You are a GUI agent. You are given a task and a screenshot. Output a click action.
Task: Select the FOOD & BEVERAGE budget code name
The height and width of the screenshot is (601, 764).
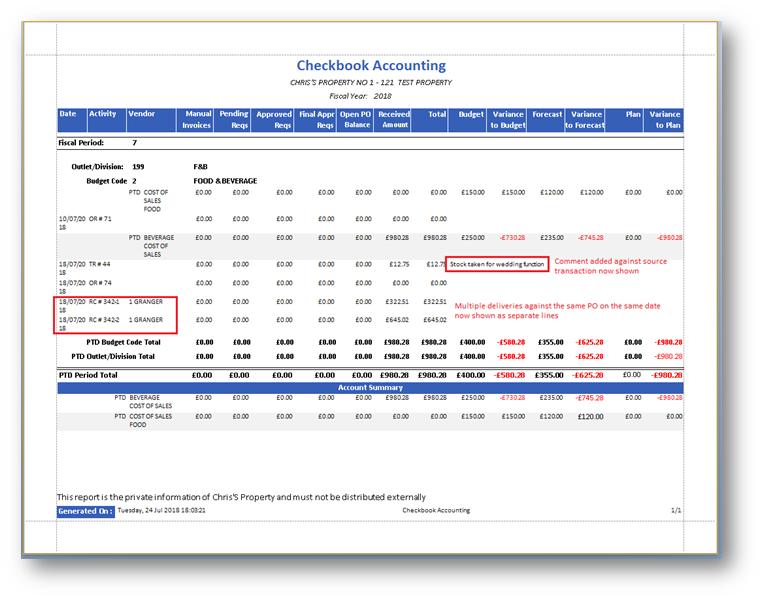pyautogui.click(x=225, y=181)
